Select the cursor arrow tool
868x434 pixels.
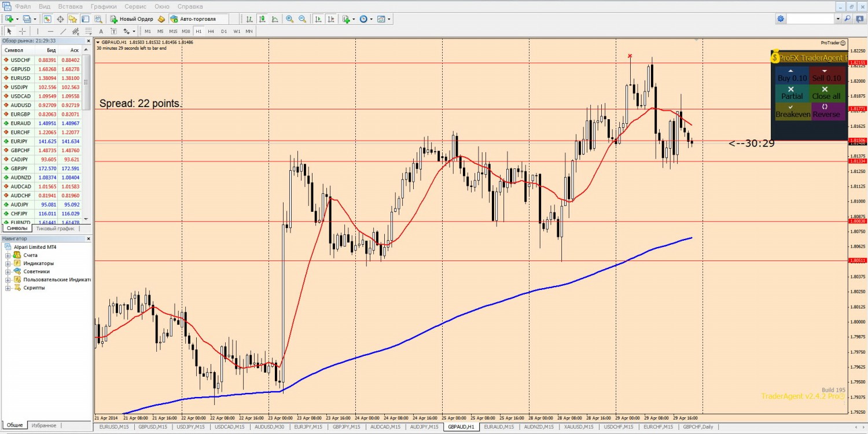pyautogui.click(x=9, y=31)
